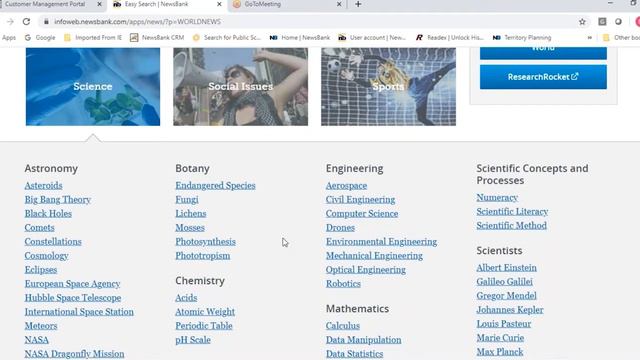
Task: Click the extension icon beside the star
Action: [x=602, y=22]
